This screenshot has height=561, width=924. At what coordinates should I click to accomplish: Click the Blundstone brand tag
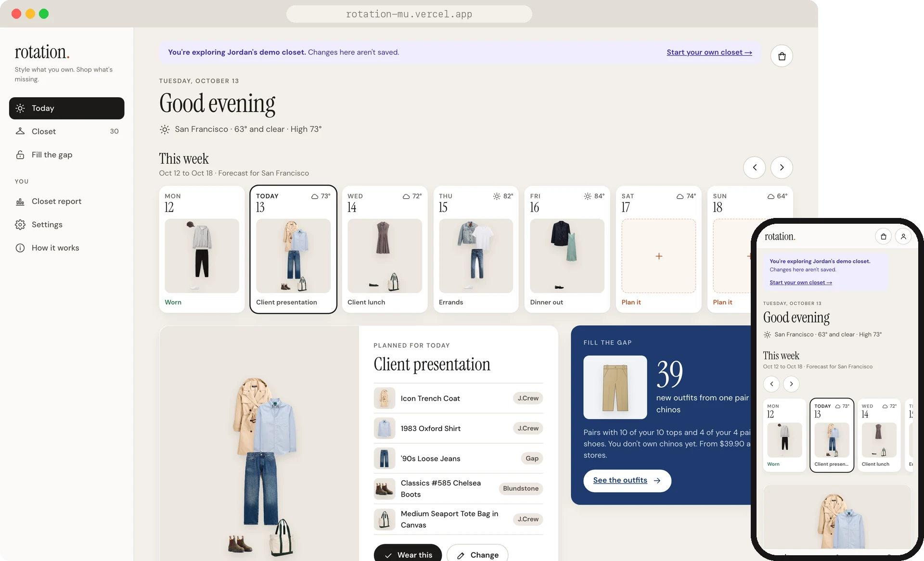(x=521, y=488)
